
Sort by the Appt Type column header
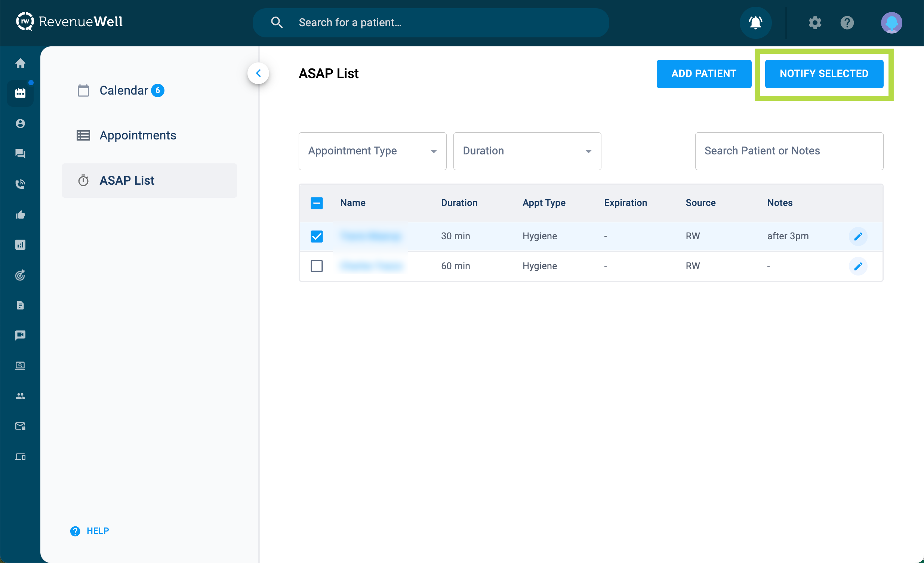coord(544,203)
